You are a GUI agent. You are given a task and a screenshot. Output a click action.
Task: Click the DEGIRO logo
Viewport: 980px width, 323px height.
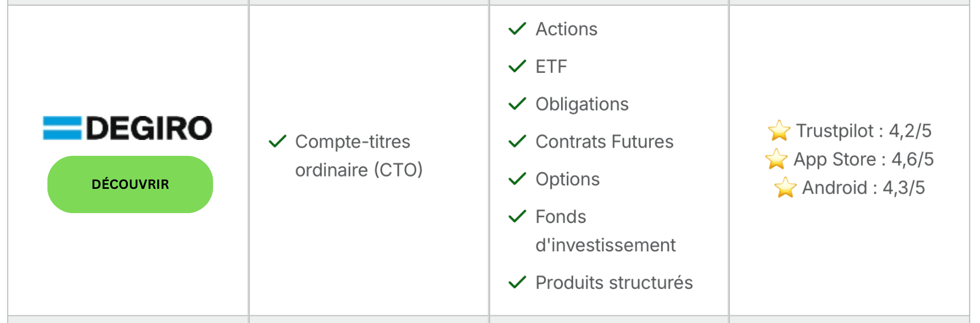(x=127, y=128)
